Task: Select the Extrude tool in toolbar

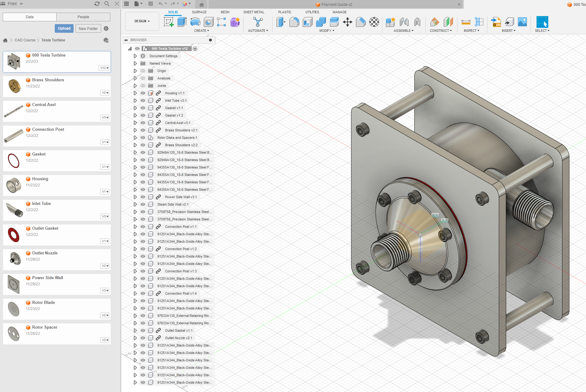Action: click(182, 22)
